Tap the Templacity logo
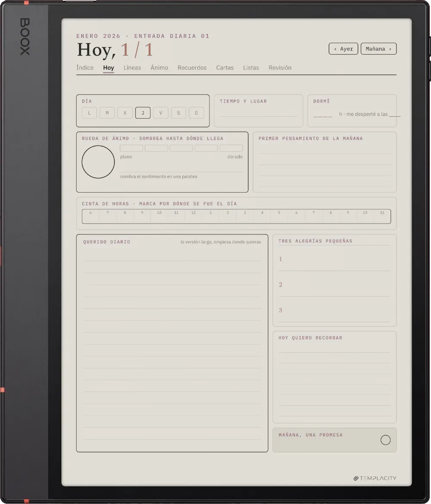Screen dimensions: 431x504 click(375, 478)
